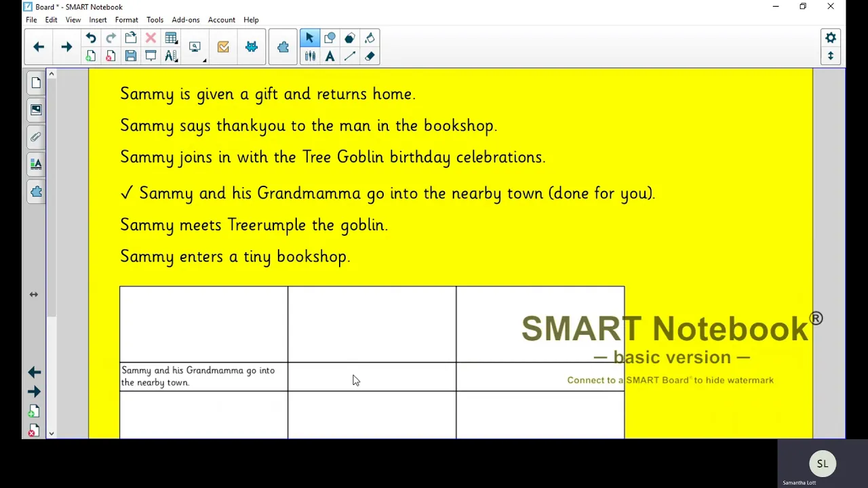Click the Save floppy disk icon
868x488 pixels.
131,56
